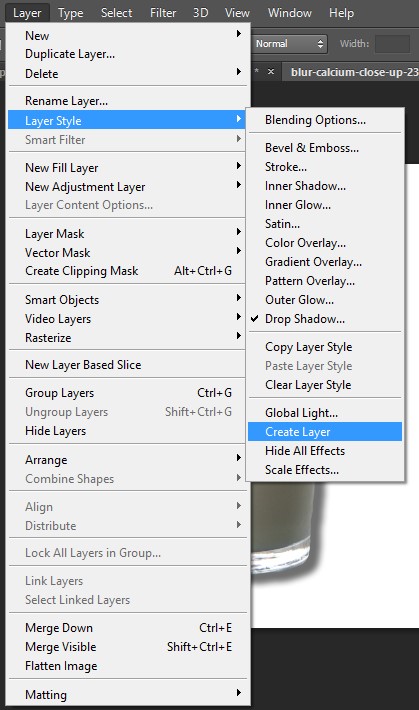Image resolution: width=419 pixels, height=710 pixels.
Task: Expand the New submenu arrow
Action: (238, 34)
